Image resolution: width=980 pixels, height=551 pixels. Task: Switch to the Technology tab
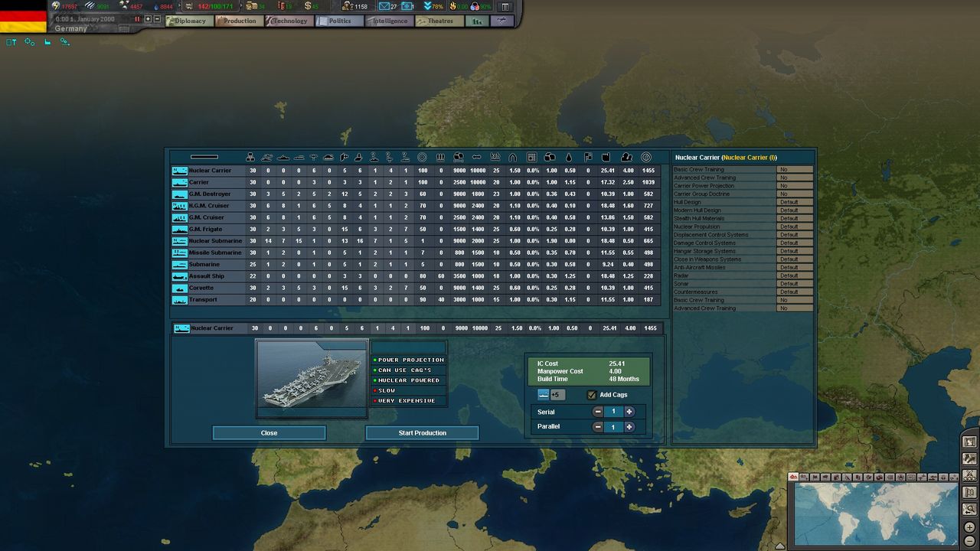click(289, 21)
